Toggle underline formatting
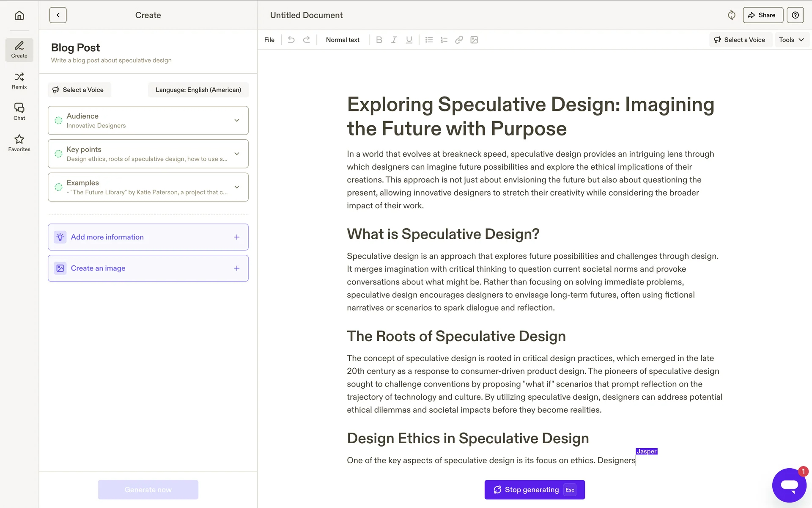The width and height of the screenshot is (812, 508). coord(409,40)
